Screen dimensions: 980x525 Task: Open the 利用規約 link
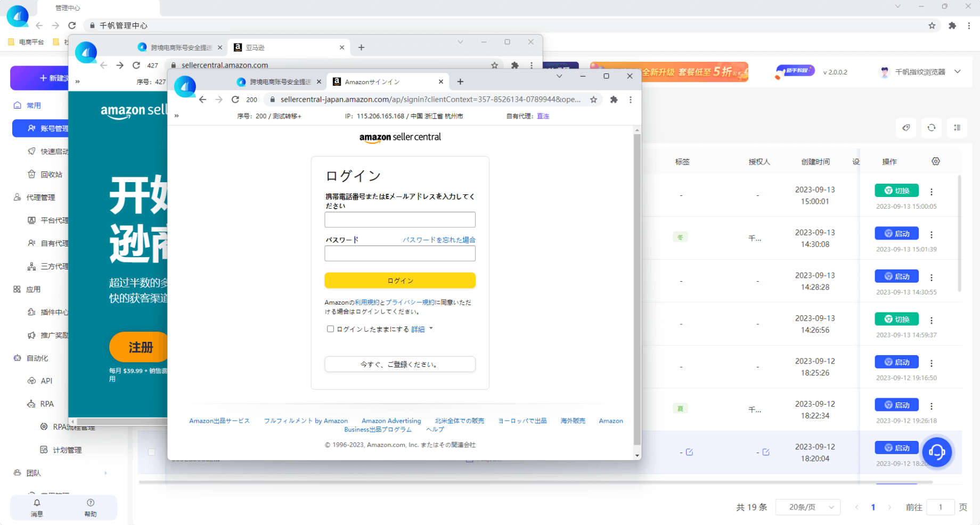[x=367, y=302]
